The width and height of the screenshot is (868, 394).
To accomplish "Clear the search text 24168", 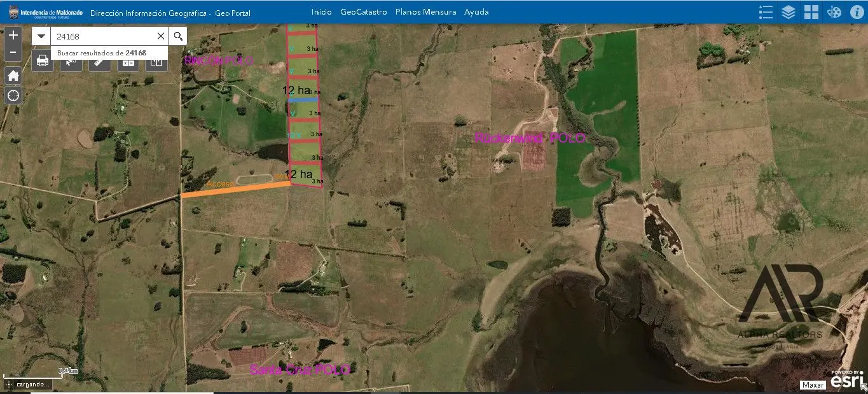I will point(160,36).
